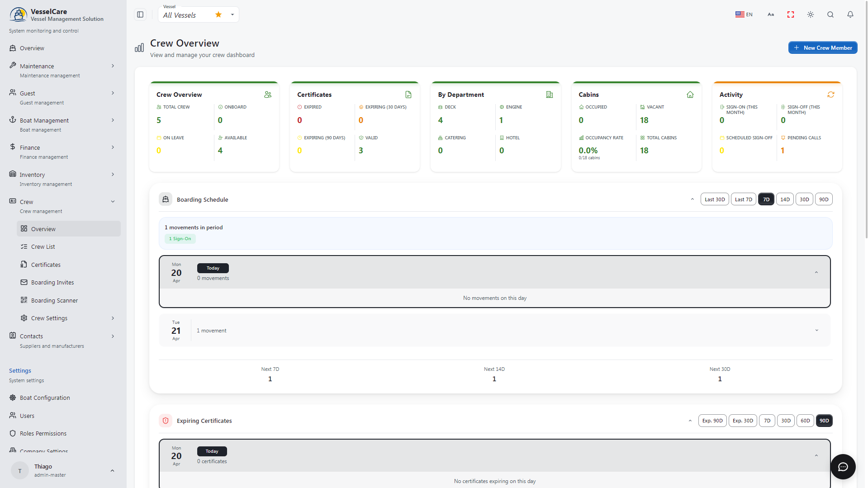Collapse the Mon 20 Apr certificates day
Image resolution: width=868 pixels, height=488 pixels.
point(816,455)
